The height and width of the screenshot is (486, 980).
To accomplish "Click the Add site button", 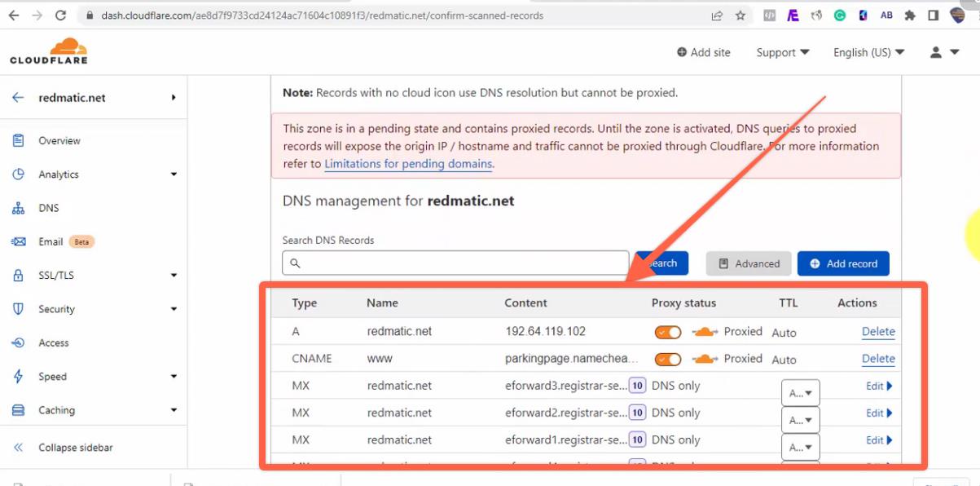I will (x=703, y=52).
